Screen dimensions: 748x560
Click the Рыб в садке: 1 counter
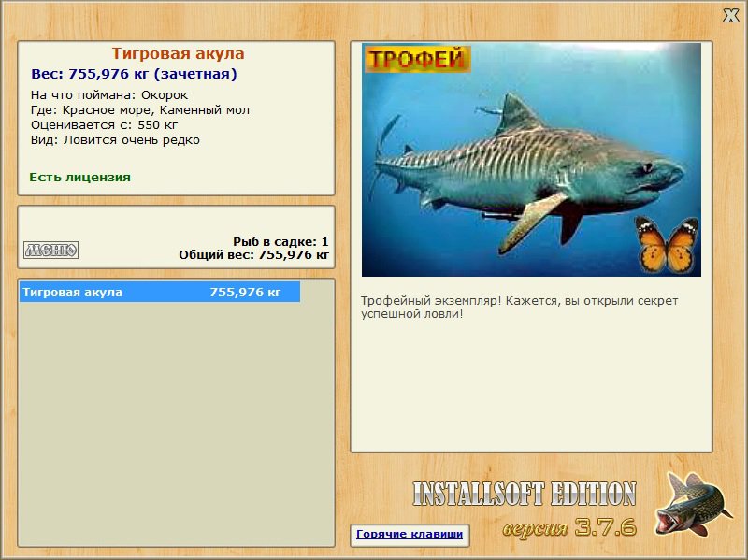pyautogui.click(x=280, y=241)
